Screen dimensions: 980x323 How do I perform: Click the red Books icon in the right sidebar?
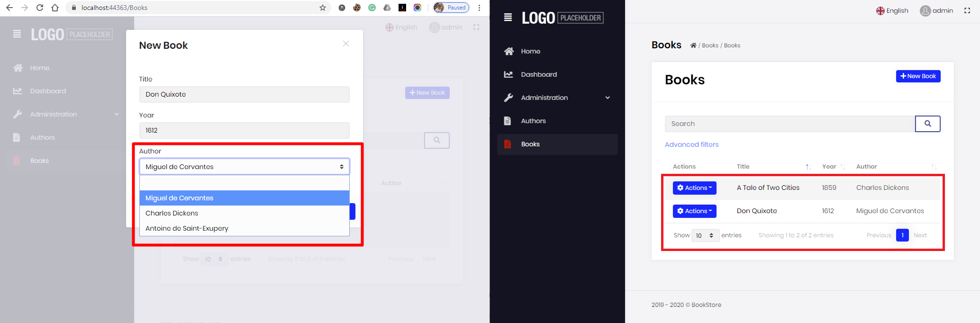508,144
